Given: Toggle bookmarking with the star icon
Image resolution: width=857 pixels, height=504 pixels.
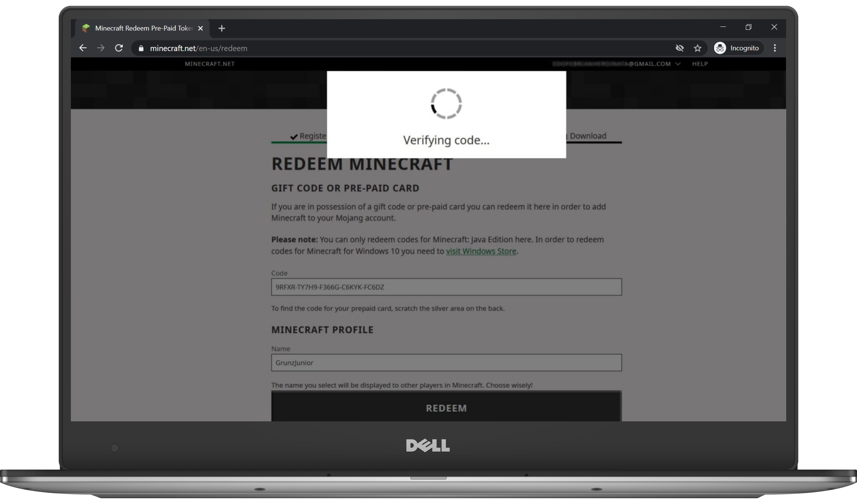Looking at the screenshot, I should coord(697,48).
